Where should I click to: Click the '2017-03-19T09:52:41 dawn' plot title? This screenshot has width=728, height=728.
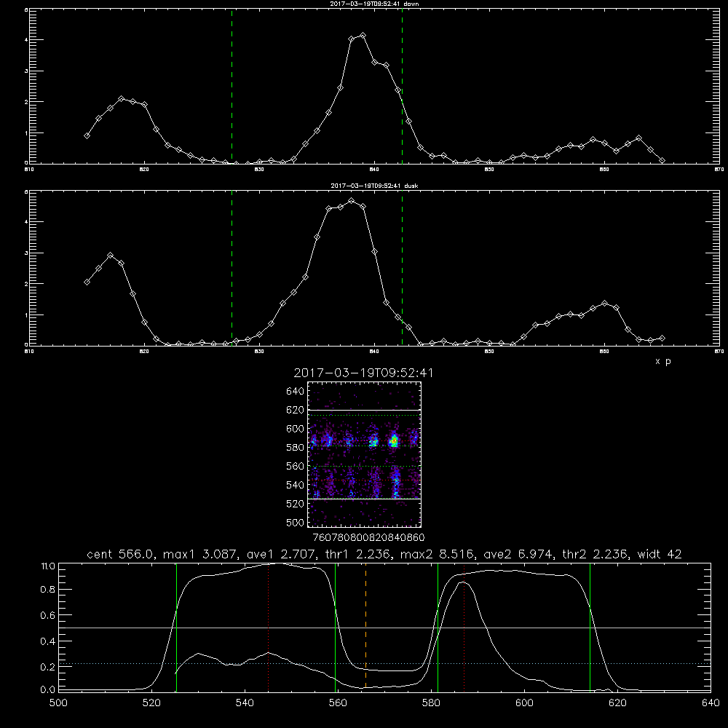[374, 4]
